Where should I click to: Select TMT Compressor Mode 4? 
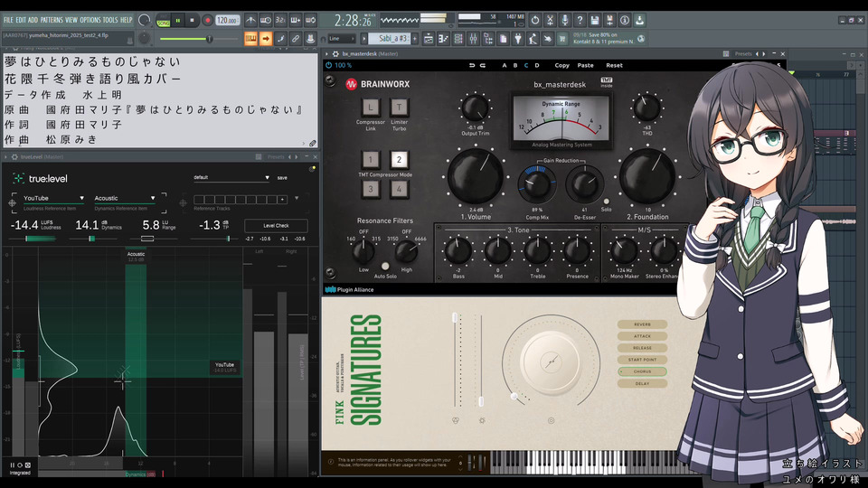click(x=399, y=189)
